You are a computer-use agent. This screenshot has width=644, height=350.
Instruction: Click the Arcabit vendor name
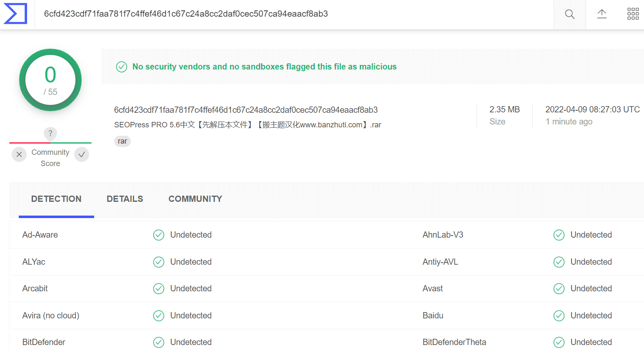pyautogui.click(x=35, y=289)
